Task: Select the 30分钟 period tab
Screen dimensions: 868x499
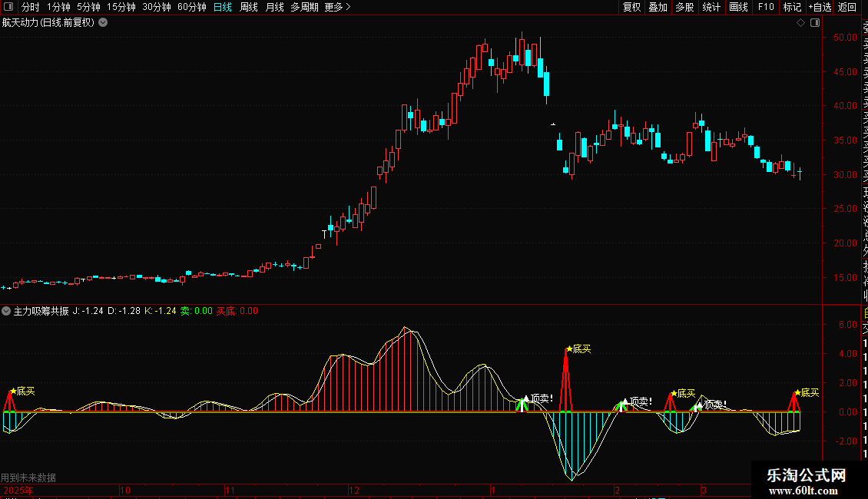Action: [x=157, y=7]
